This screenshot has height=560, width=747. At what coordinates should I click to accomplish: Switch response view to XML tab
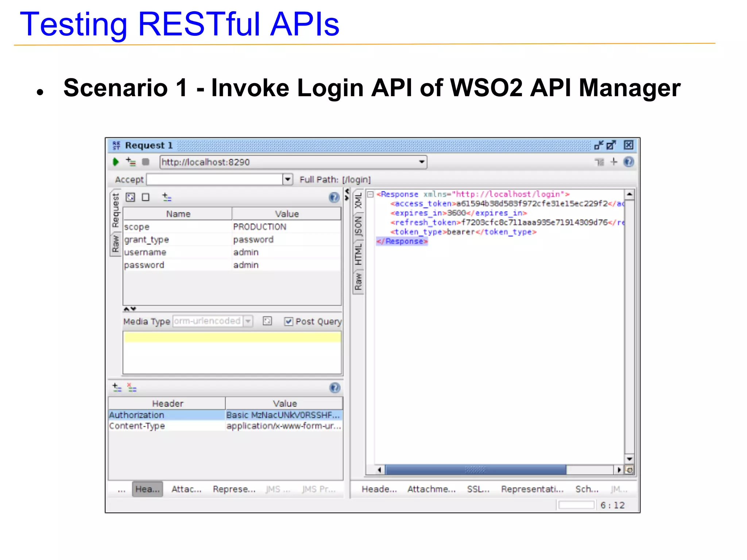point(359,201)
